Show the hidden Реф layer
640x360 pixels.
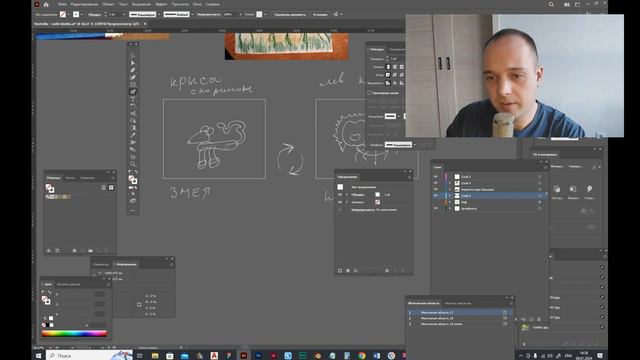436,202
